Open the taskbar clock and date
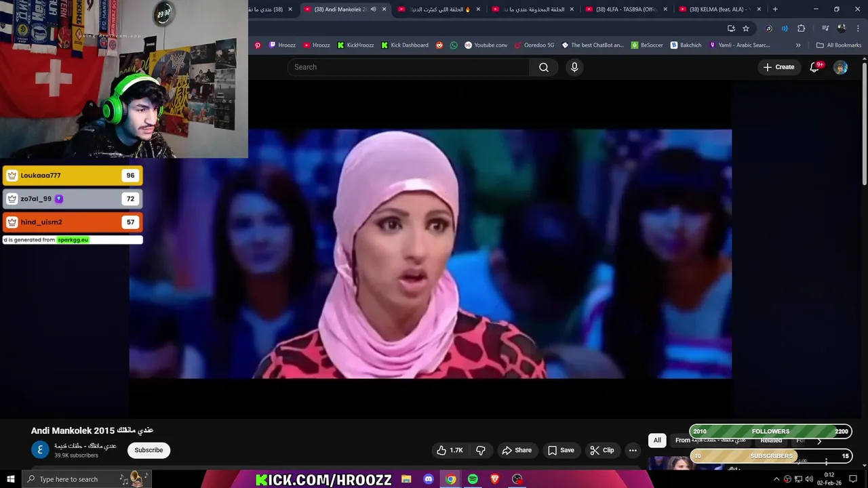 coord(829,479)
